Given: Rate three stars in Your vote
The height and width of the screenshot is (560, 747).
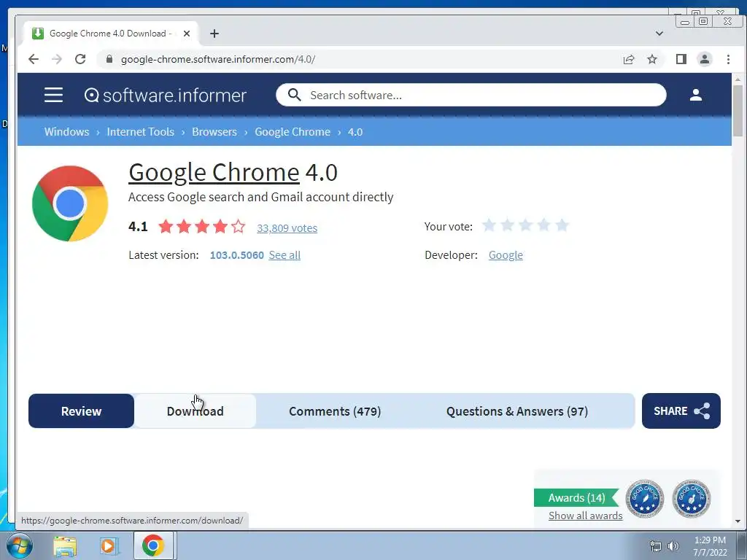Looking at the screenshot, I should click(525, 225).
